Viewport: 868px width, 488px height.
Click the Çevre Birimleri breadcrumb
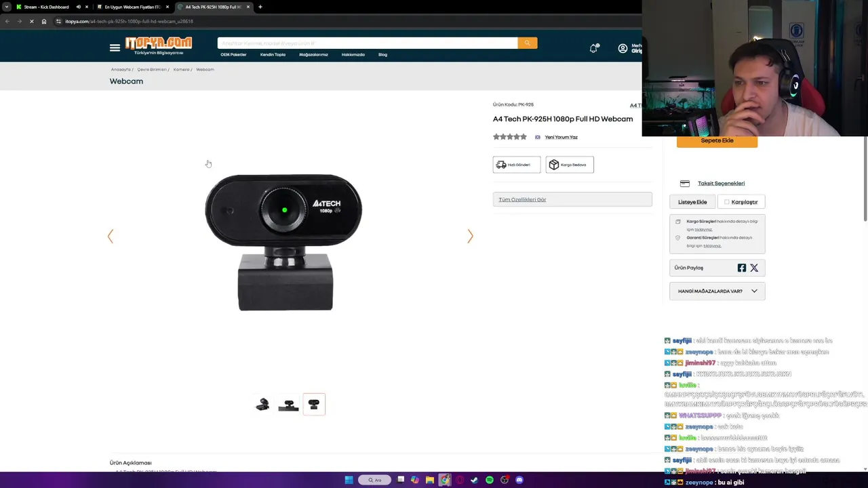pyautogui.click(x=151, y=70)
